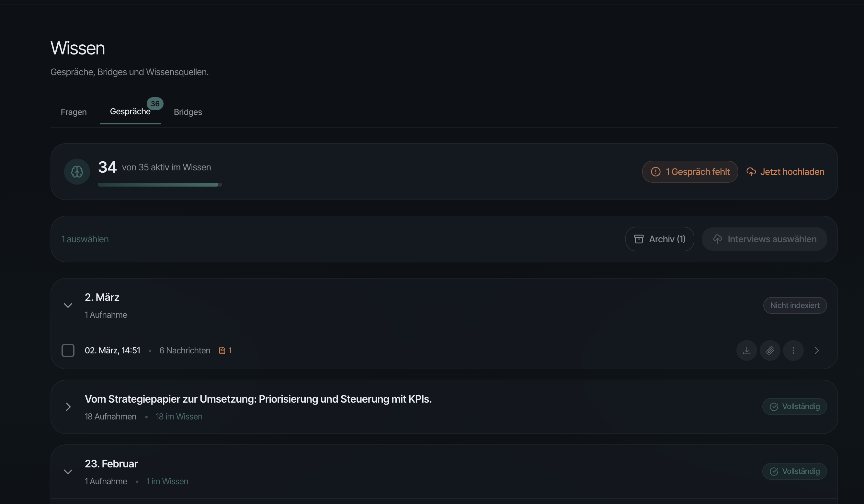The image size is (864, 504).
Task: Collapse the 23. Februar group
Action: 68,471
